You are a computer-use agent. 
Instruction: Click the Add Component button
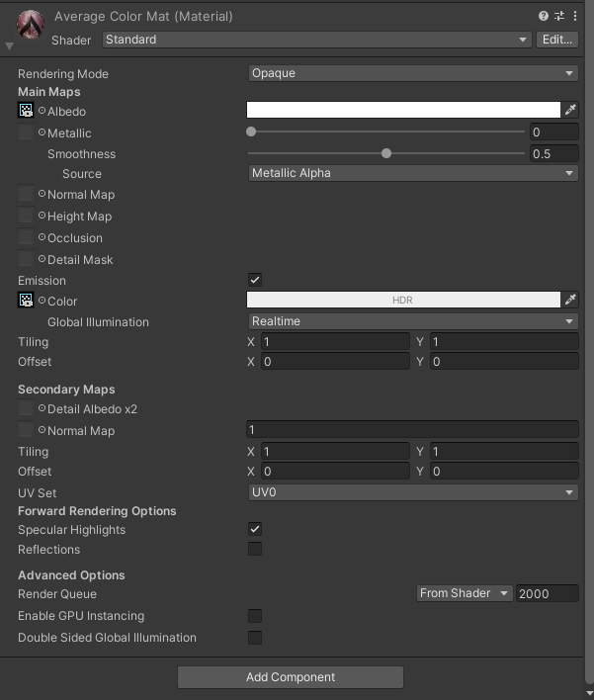tap(291, 677)
